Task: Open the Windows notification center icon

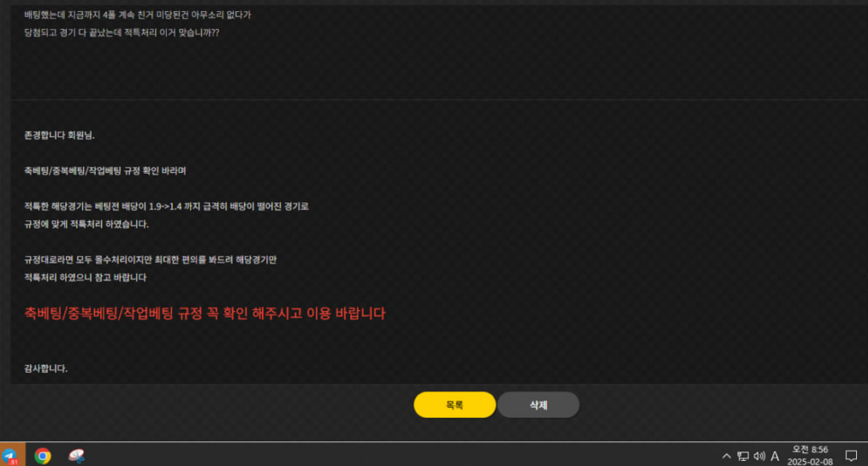Action: [851, 456]
